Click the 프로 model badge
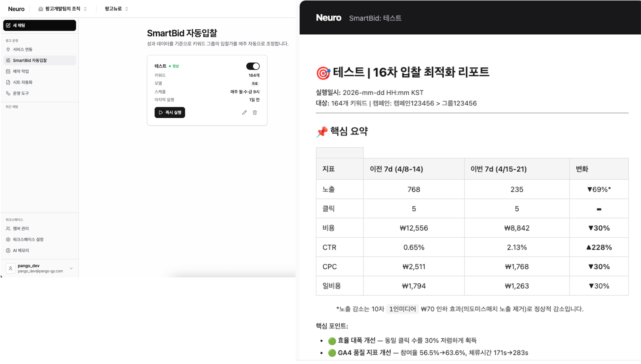The width and height of the screenshot is (641, 364). 255,84
